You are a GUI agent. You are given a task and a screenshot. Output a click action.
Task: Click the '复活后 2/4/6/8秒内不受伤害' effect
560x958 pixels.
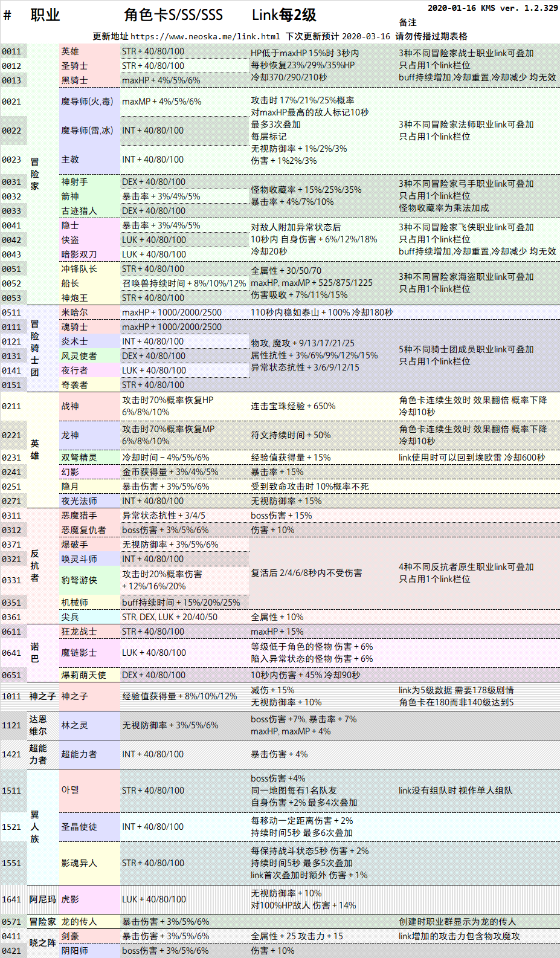pos(306,573)
